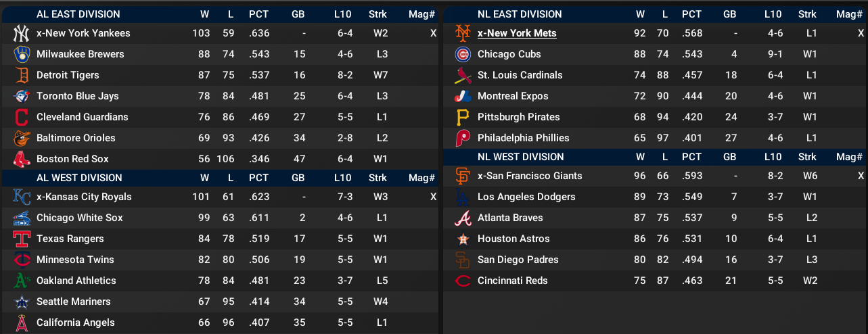Click the Pittsburgh Pirates logo icon
This screenshot has height=334, width=868.
pyautogui.click(x=463, y=117)
